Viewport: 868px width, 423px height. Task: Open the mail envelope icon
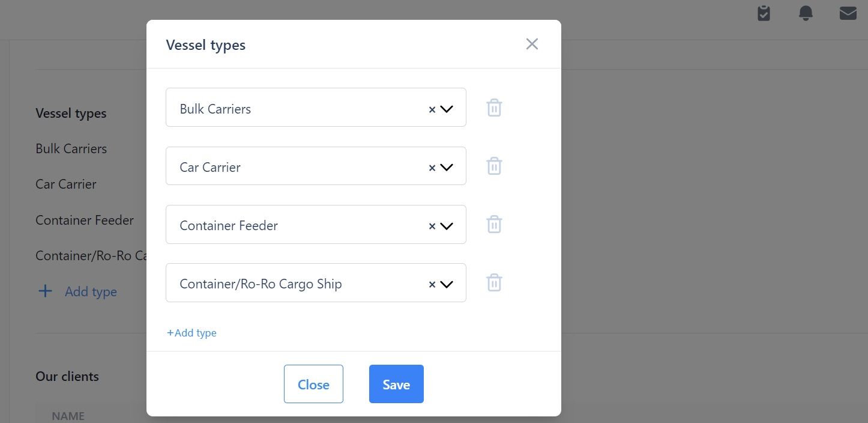[848, 13]
